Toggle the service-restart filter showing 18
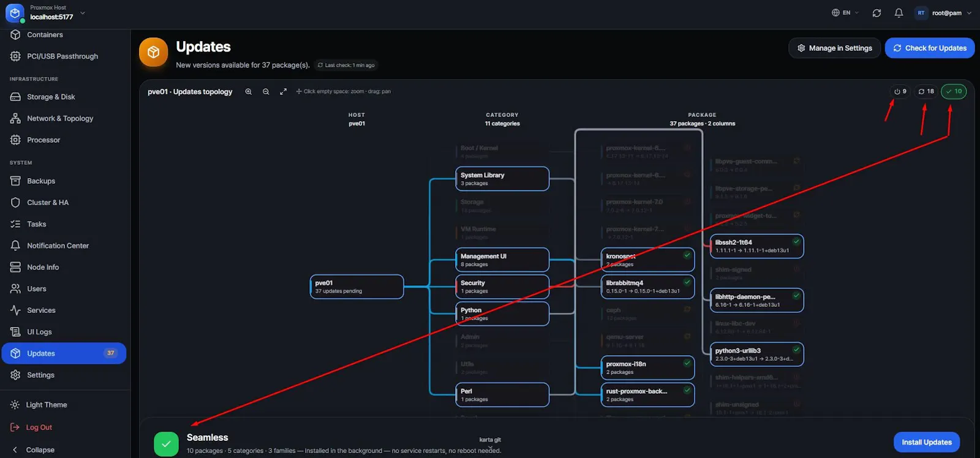Viewport: 980px width, 458px height. tap(926, 91)
